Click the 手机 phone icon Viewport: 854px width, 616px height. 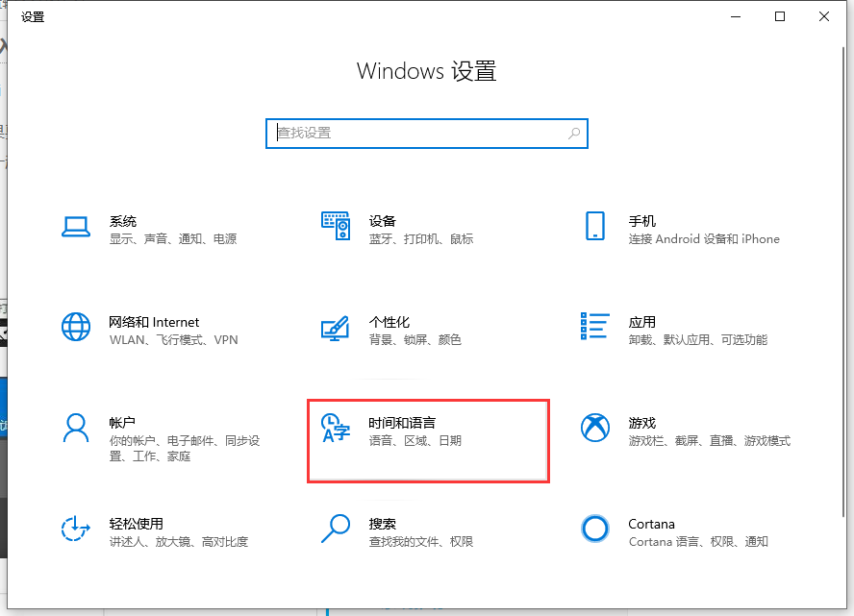pos(595,227)
